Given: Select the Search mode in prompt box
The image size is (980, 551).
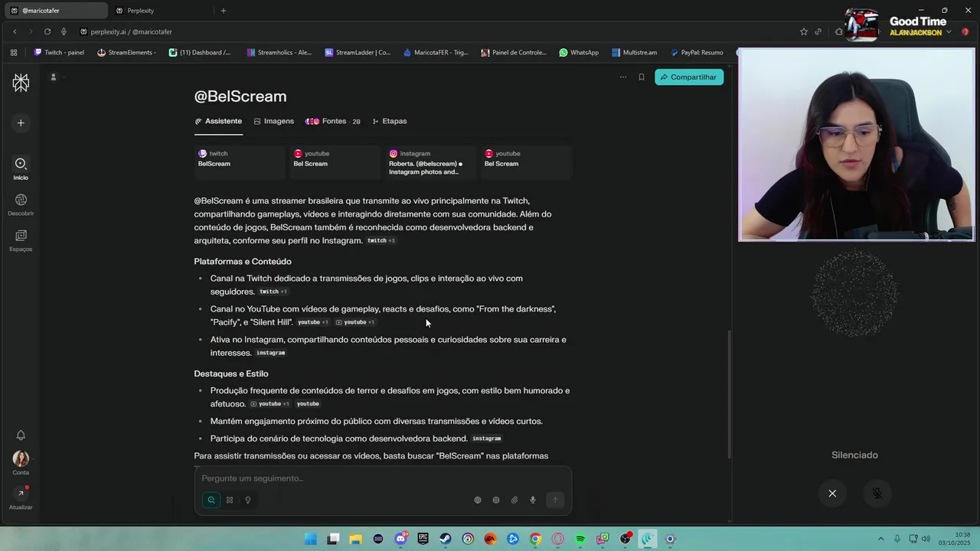Looking at the screenshot, I should [211, 500].
